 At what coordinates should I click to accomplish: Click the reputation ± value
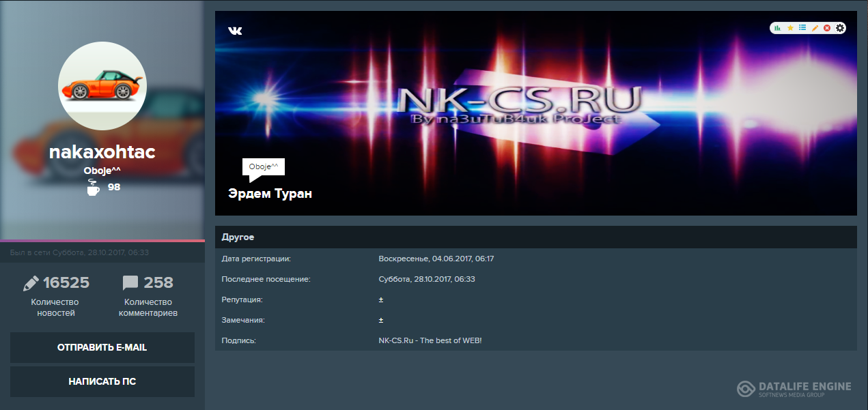(381, 299)
